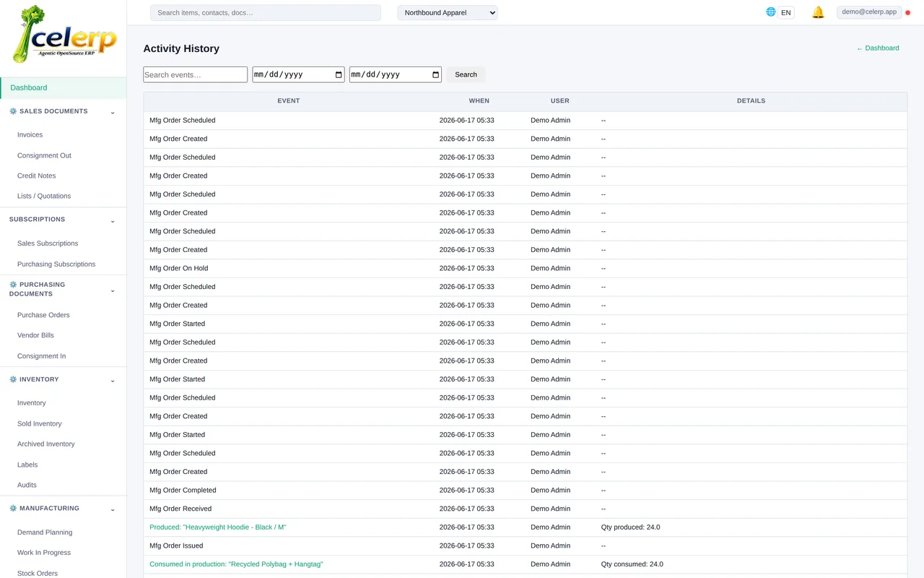This screenshot has width=924, height=578.
Task: Open Archived Inventory page
Action: (x=45, y=444)
